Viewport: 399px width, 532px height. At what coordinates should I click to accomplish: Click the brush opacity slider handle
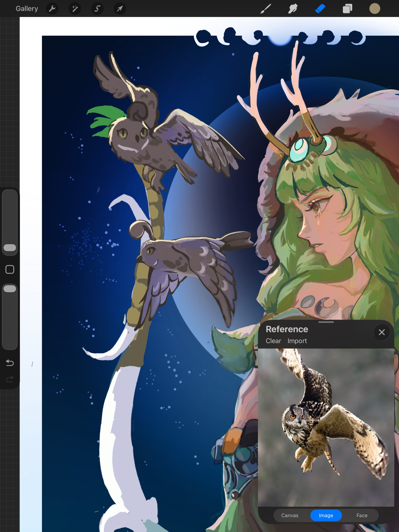tap(10, 289)
